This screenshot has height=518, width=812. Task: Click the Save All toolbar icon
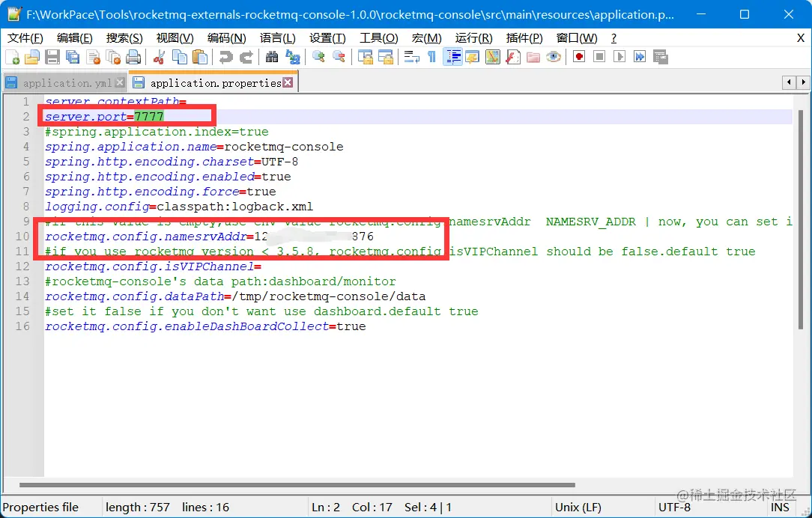pos(73,56)
